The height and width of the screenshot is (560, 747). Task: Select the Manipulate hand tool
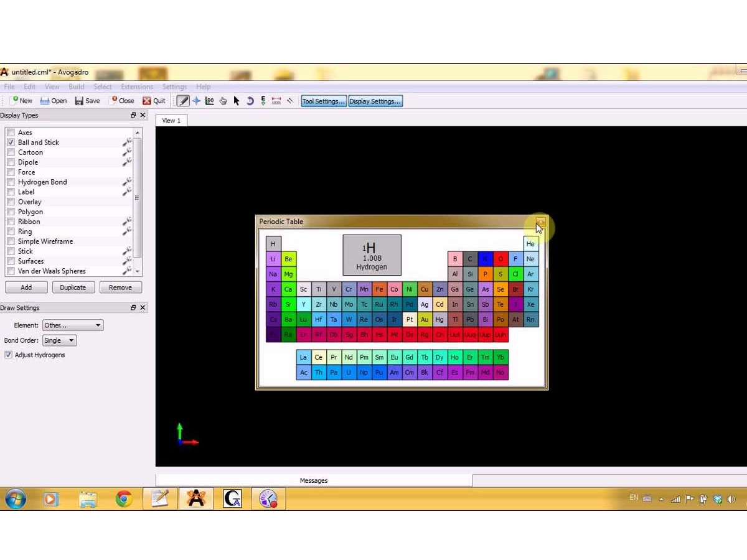pos(223,101)
